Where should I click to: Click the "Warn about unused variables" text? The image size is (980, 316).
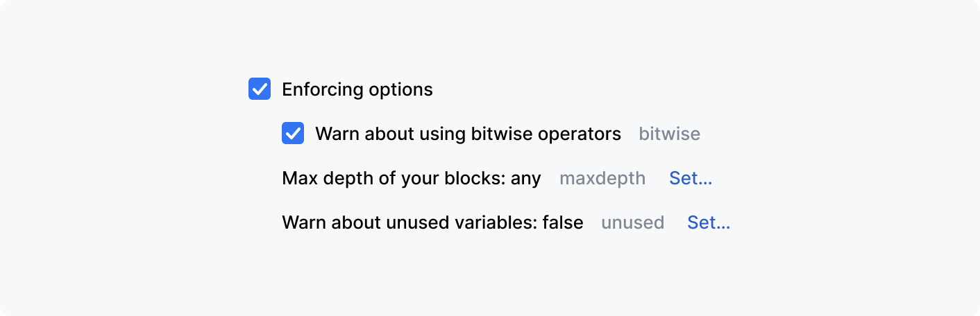408,222
